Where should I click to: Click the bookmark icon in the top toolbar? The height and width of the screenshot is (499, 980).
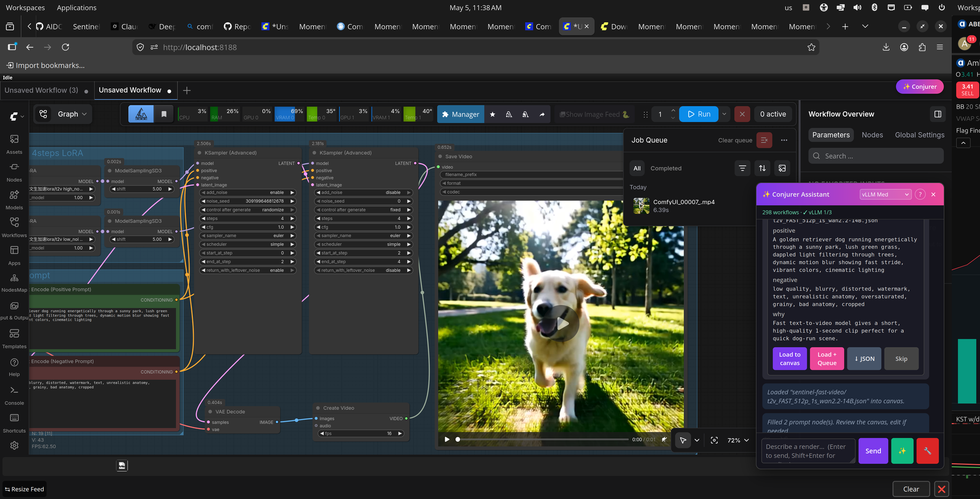[x=164, y=114]
